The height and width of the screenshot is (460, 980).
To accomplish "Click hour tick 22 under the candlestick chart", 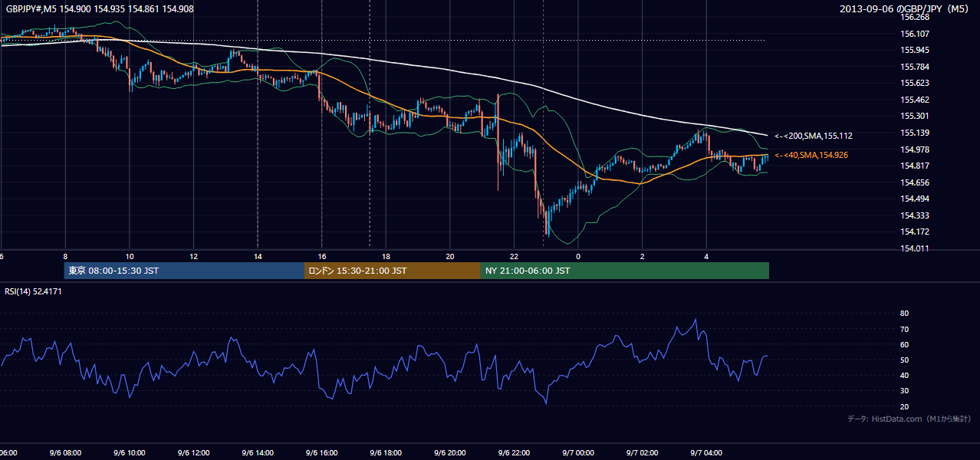I will 514,257.
